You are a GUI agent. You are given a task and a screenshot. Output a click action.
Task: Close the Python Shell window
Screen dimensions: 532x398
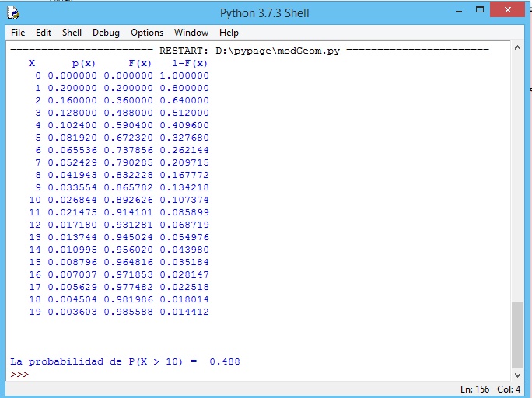tap(508, 10)
